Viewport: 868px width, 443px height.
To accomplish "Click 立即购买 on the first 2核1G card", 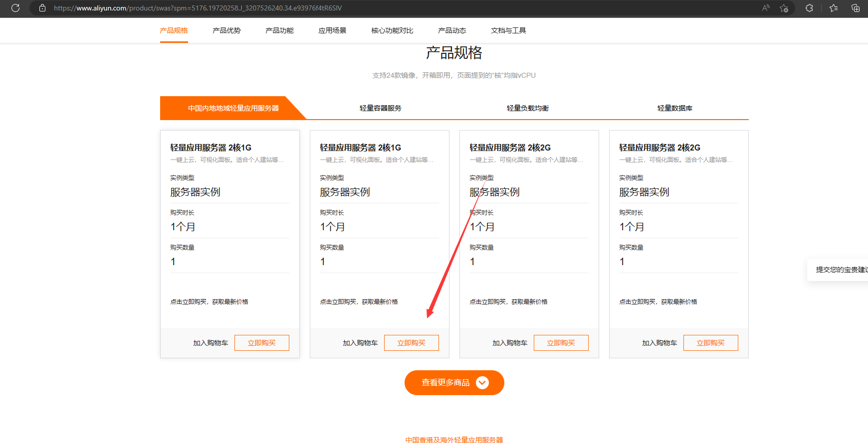I will tap(262, 343).
